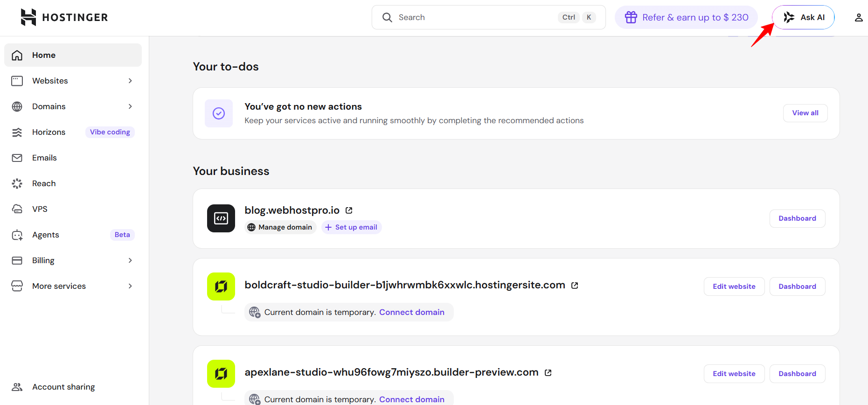Open Dashboard for blog.webhostpro.io

pos(797,218)
